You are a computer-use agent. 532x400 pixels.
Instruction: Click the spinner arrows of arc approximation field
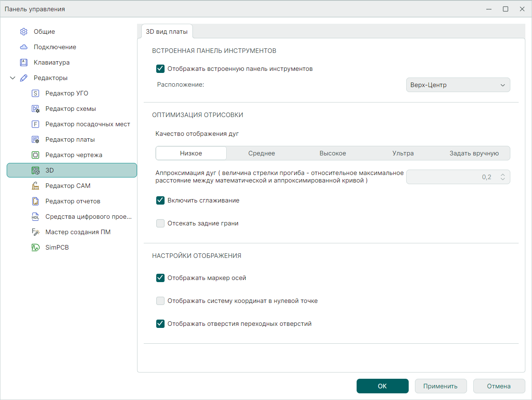[502, 177]
